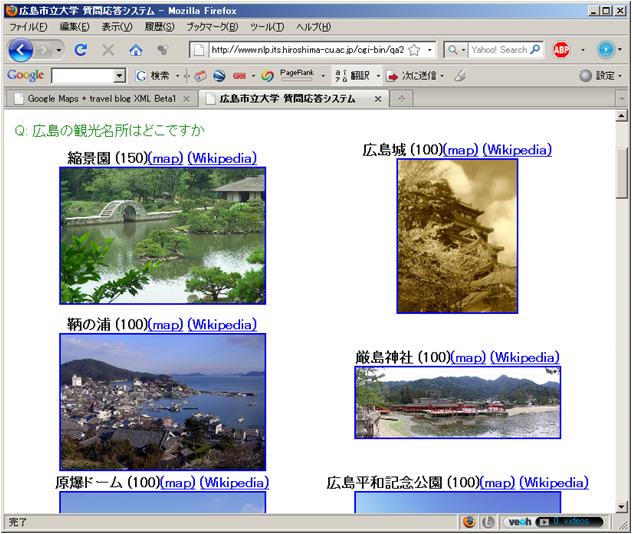
Task: Click inside the Yahoo! Search field
Action: click(498, 49)
